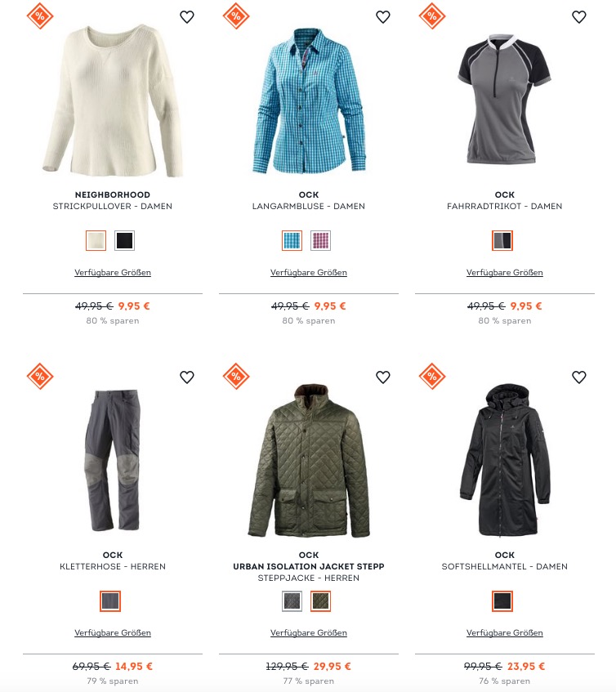Image resolution: width=616 pixels, height=692 pixels.
Task: Show available sizes for Neighborhood Strickpullover
Action: click(113, 273)
